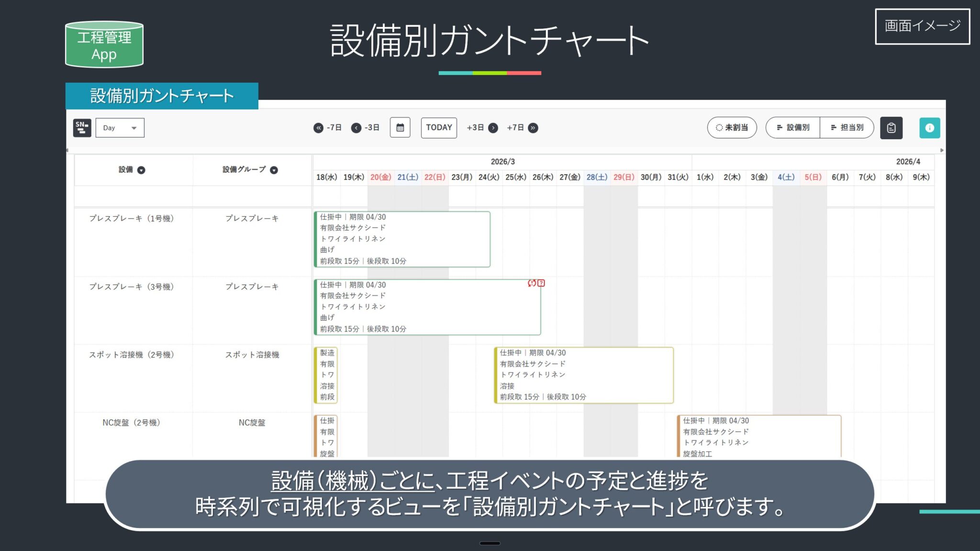Image resolution: width=980 pixels, height=551 pixels.
Task: Advance 3 days with right arrow icon
Action: point(493,128)
